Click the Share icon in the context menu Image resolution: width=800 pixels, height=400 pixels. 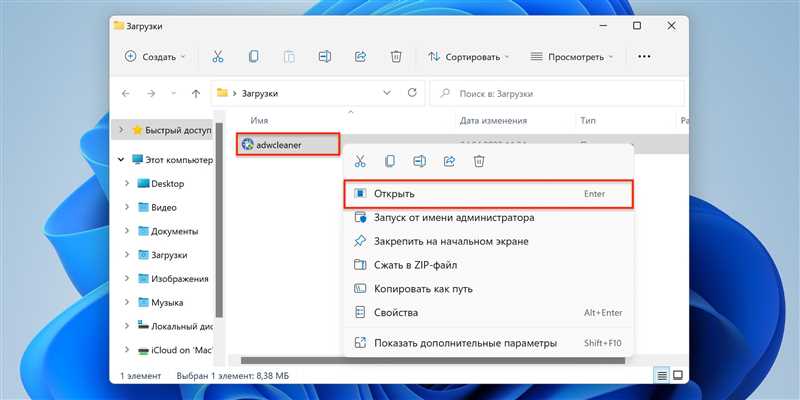[449, 162]
